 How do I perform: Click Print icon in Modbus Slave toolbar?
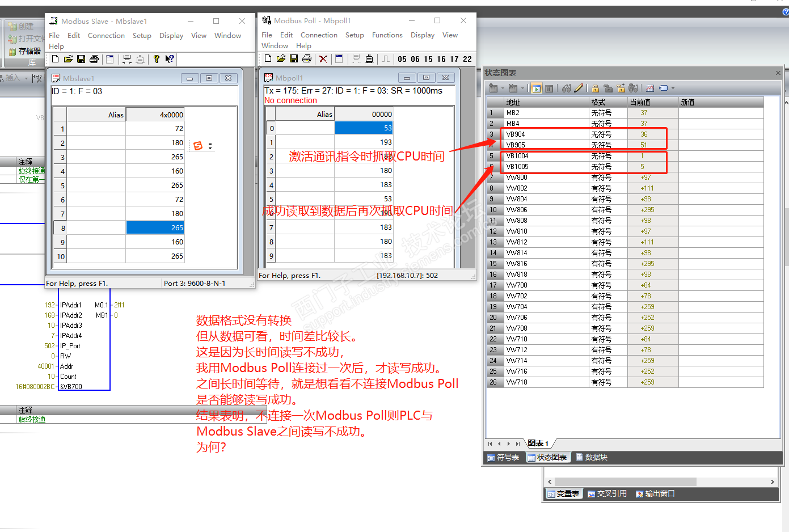(94, 59)
